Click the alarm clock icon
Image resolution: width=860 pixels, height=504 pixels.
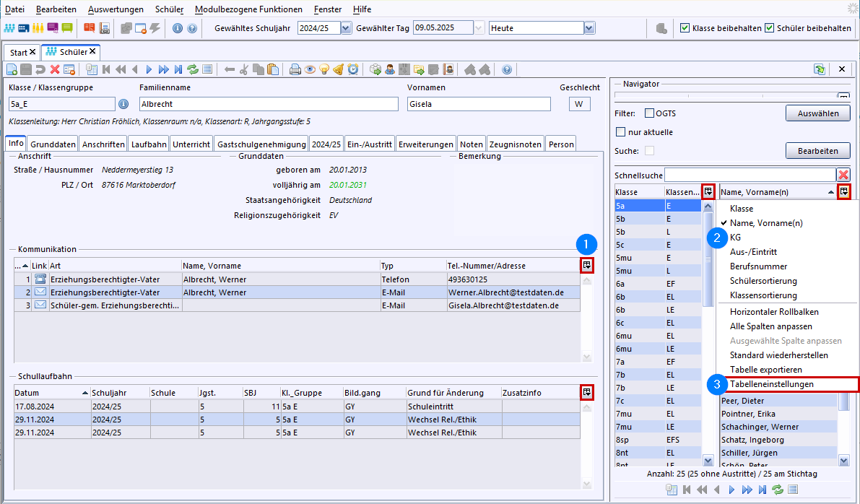(x=353, y=69)
